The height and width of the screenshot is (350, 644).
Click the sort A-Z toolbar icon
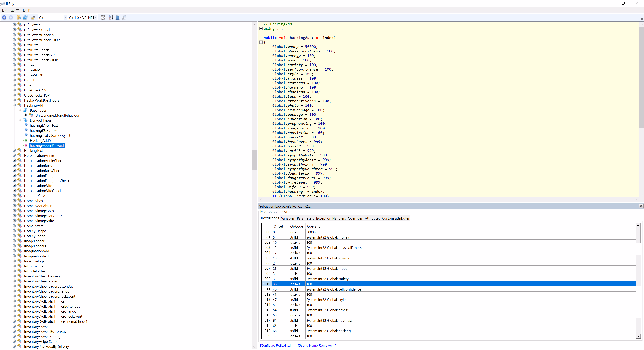pyautogui.click(x=111, y=17)
